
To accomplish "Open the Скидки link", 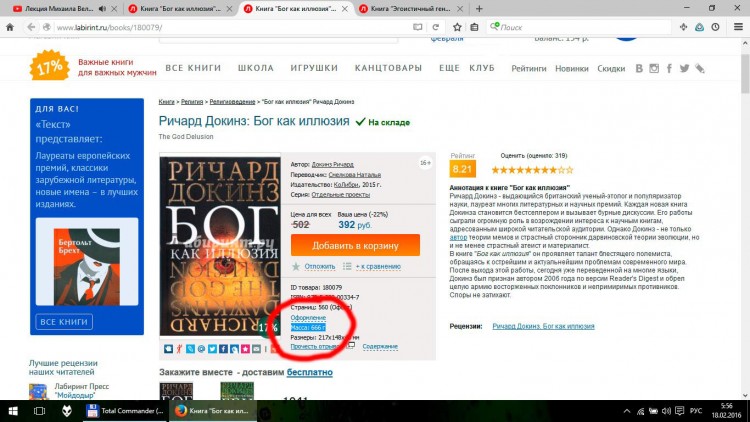I will 611,68.
